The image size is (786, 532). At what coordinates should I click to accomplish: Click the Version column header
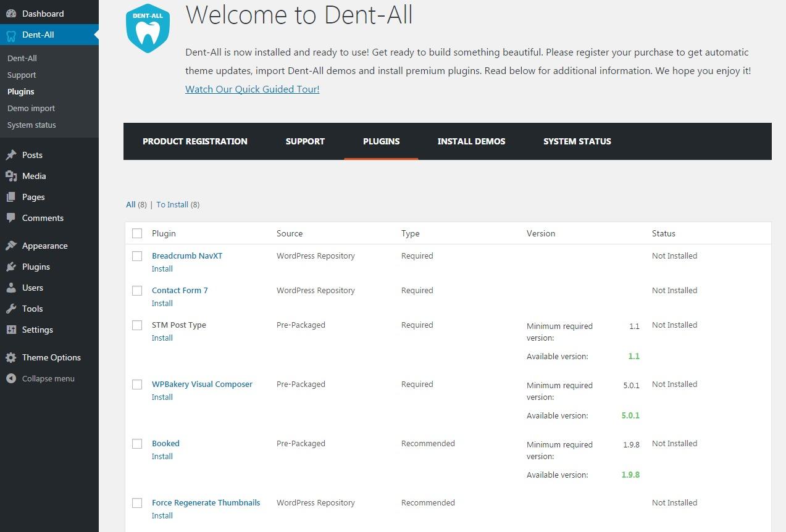click(541, 233)
